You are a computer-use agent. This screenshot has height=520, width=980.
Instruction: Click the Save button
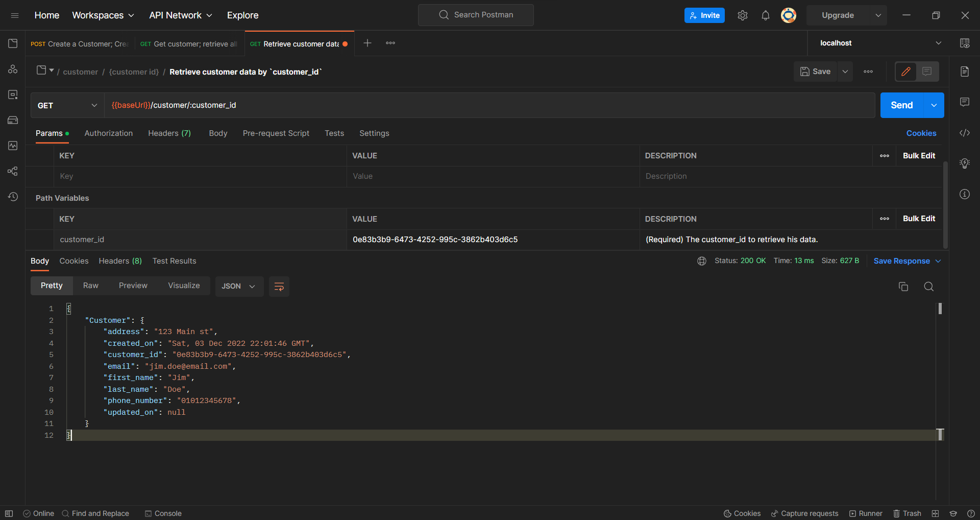pos(816,72)
